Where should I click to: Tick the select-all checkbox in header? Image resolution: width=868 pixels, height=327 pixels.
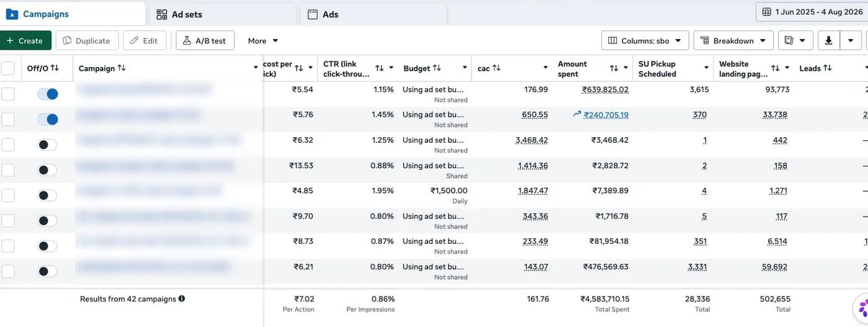click(x=7, y=68)
